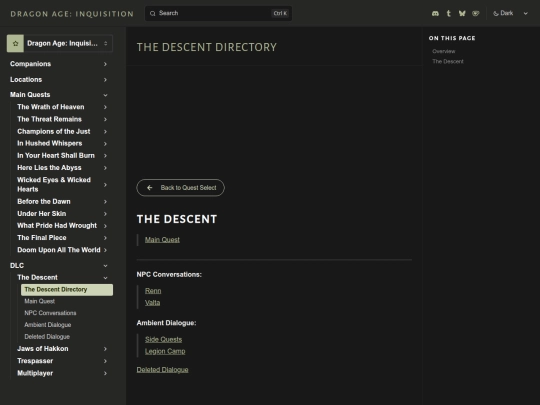Viewport: 540px width, 405px height.
Task: Focus the Search input field
Action: [218, 13]
